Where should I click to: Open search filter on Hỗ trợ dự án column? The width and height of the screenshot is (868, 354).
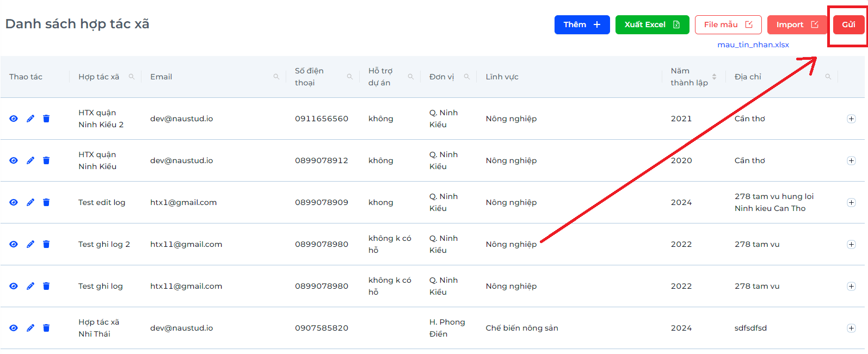pos(411,77)
